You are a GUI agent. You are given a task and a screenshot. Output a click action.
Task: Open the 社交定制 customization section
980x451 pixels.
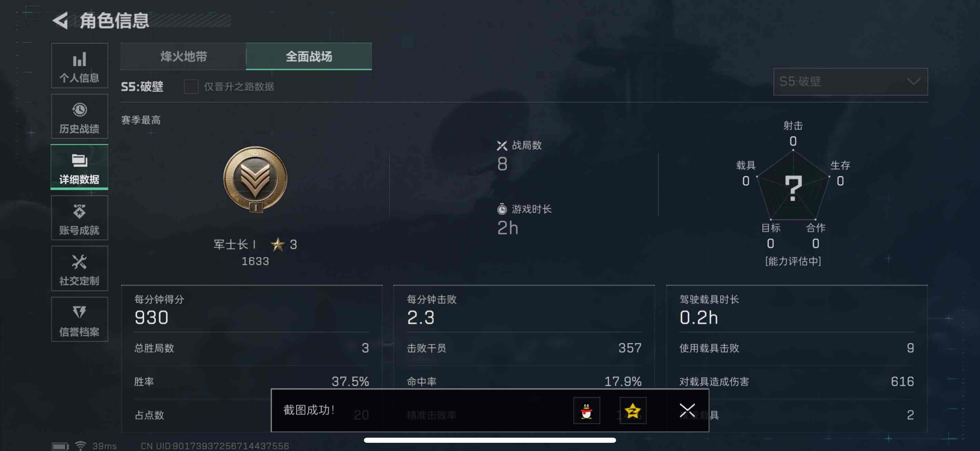tap(80, 269)
